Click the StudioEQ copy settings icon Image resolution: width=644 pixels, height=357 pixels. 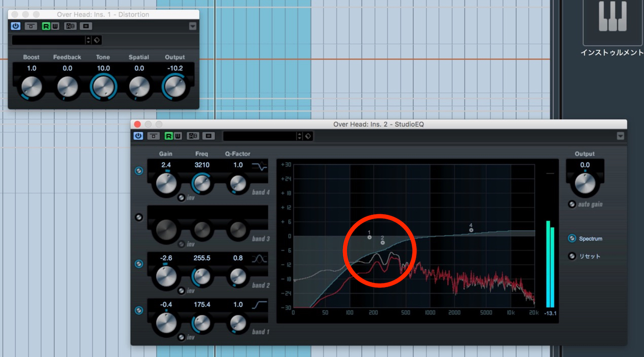208,136
